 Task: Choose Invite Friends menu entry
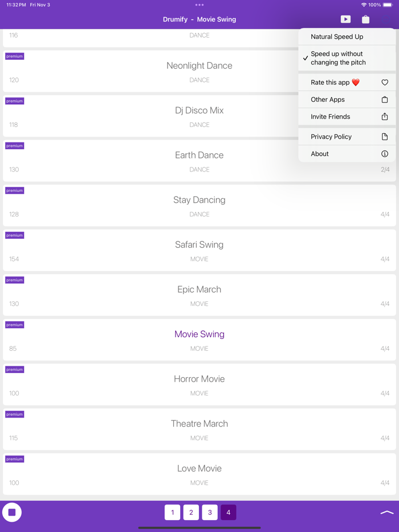[347, 116]
